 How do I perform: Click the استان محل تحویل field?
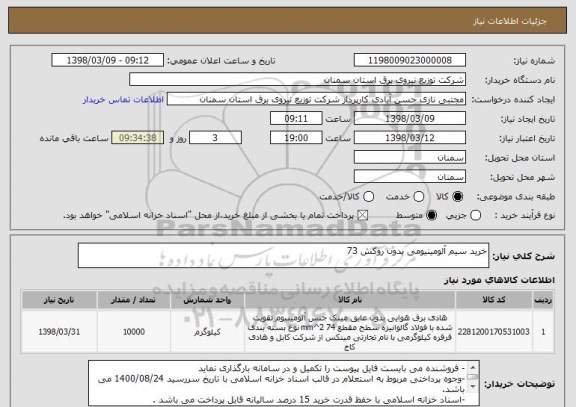point(410,158)
